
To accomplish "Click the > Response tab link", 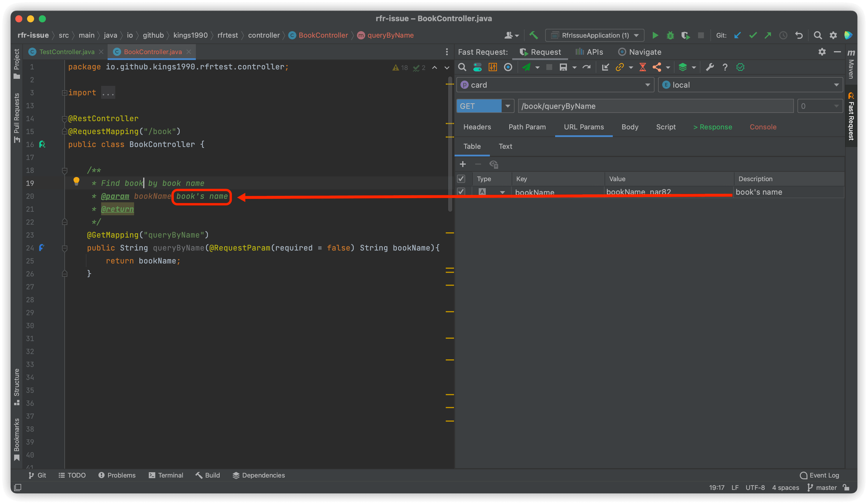I will click(712, 127).
